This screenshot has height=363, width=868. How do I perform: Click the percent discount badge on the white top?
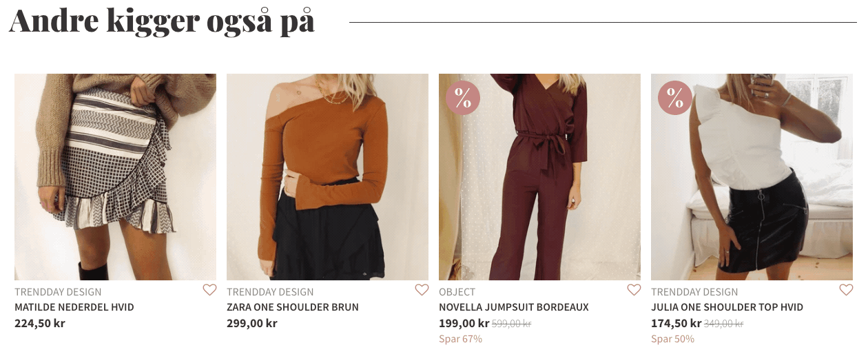(675, 98)
